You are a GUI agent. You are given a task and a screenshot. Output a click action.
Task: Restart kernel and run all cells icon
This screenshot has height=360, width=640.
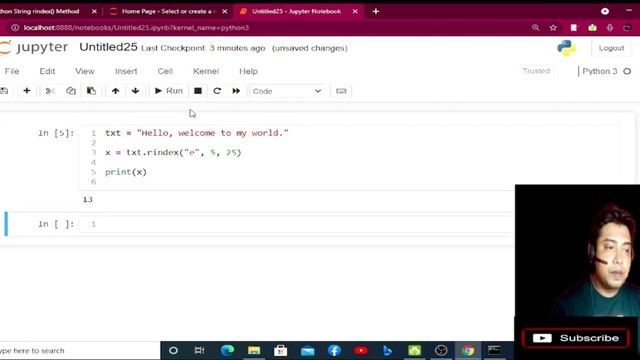click(236, 91)
